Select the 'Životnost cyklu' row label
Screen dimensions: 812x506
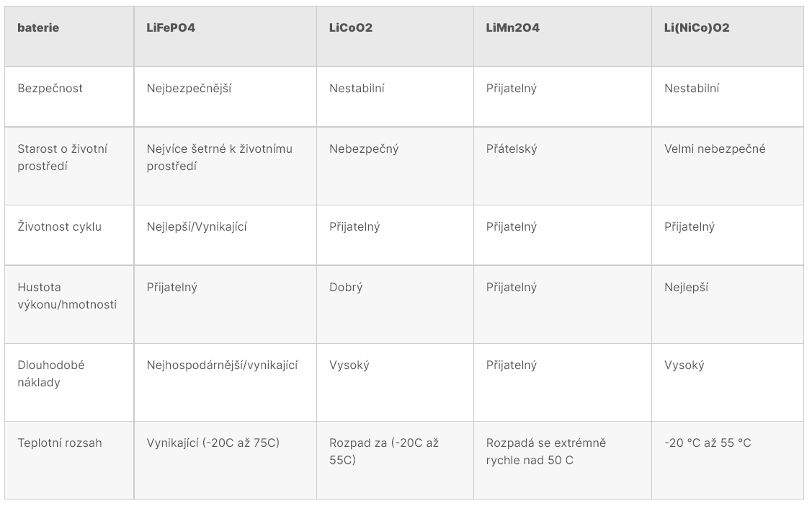point(59,227)
